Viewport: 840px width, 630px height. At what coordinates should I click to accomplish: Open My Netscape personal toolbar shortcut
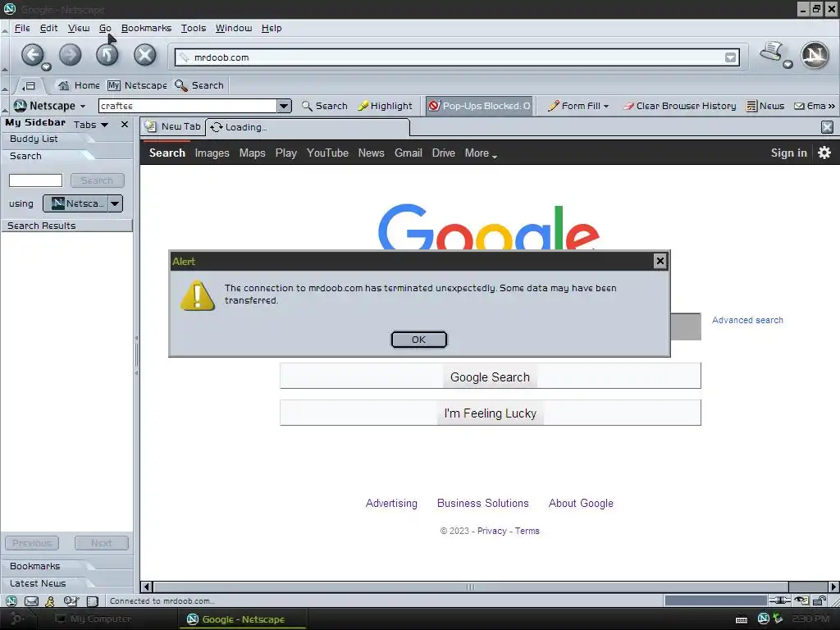click(x=137, y=85)
